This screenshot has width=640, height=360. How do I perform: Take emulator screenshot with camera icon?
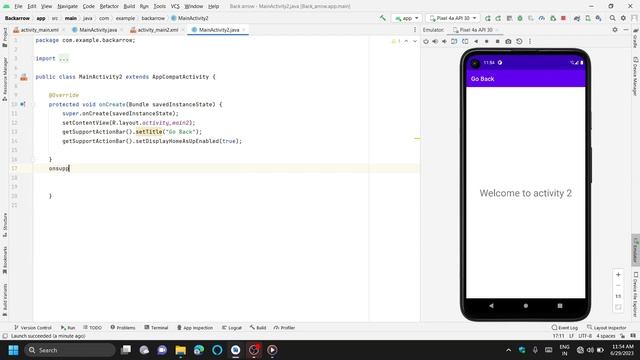(x=508, y=41)
